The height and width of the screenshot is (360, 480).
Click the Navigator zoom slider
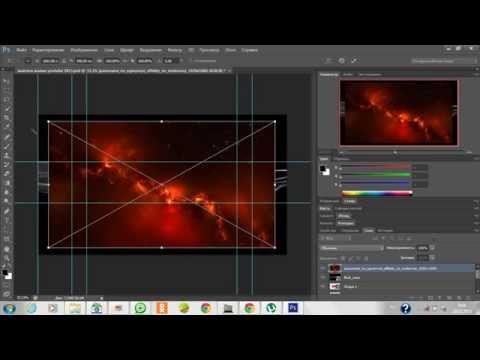point(395,152)
